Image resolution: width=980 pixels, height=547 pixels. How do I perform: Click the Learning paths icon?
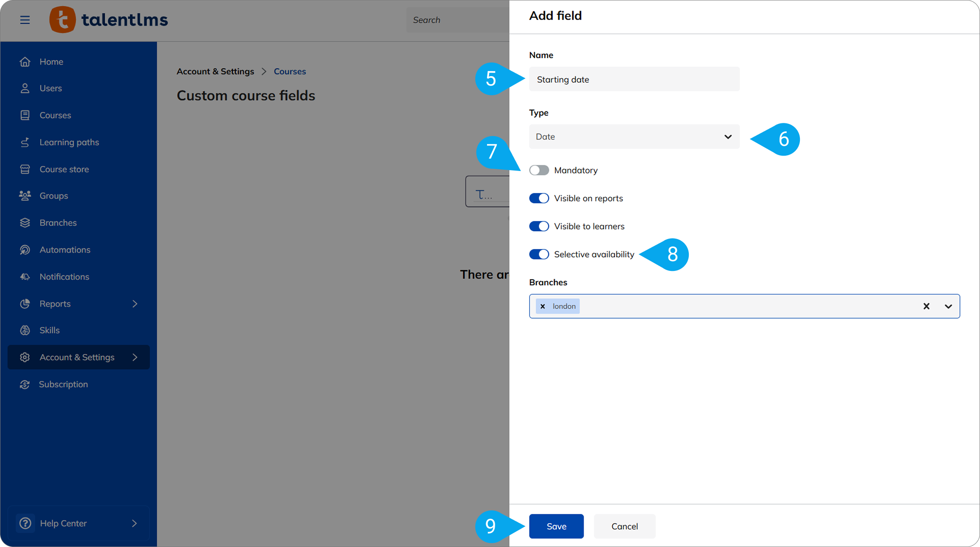coord(25,142)
